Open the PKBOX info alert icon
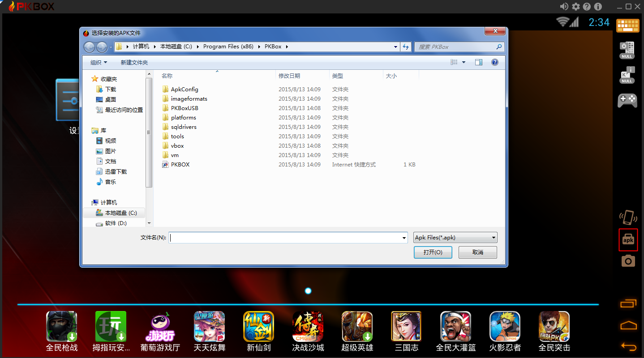 click(598, 6)
